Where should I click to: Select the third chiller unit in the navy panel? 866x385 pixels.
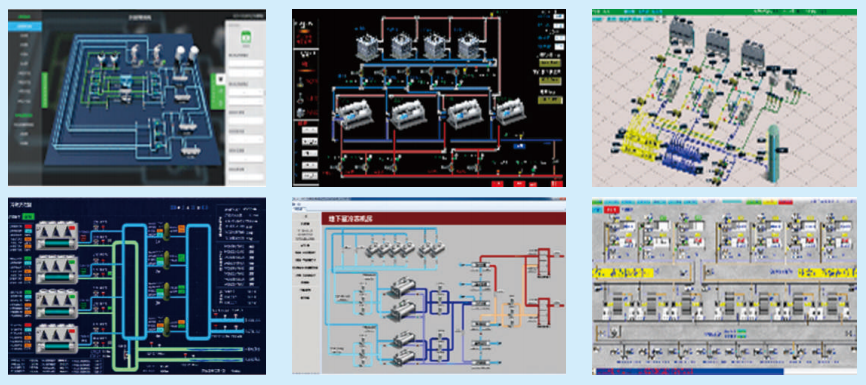(57, 304)
